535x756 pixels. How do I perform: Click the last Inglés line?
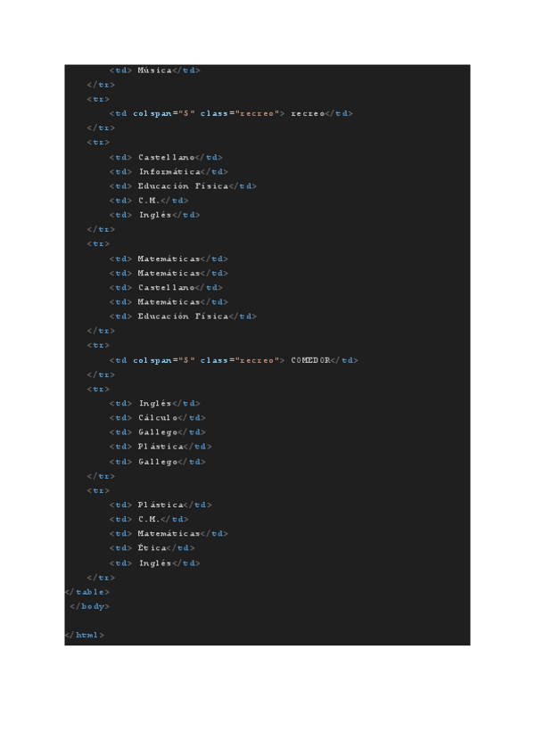pyautogui.click(x=155, y=563)
